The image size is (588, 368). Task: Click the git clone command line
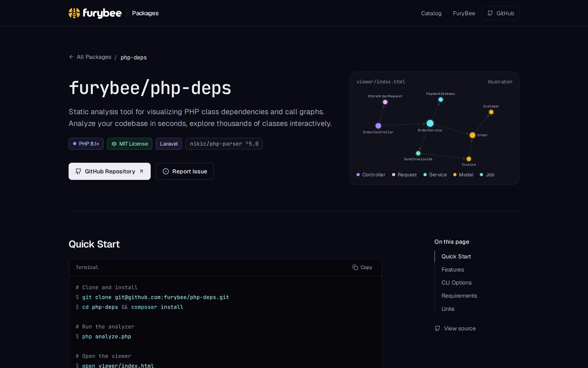152,297
